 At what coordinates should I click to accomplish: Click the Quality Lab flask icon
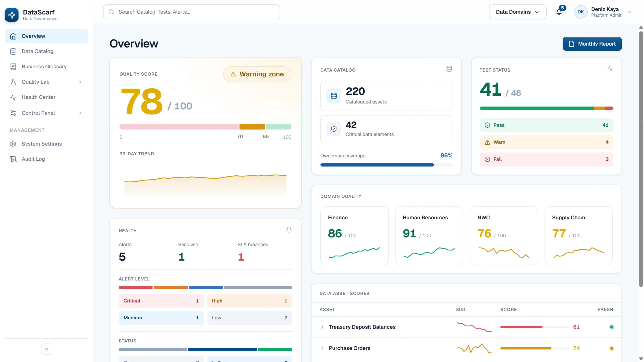pos(13,82)
